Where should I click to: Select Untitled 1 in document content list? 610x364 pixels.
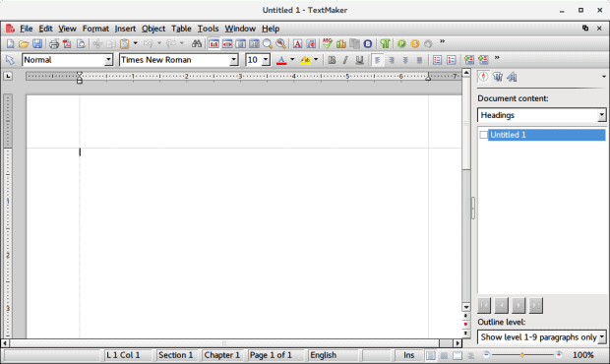point(546,135)
